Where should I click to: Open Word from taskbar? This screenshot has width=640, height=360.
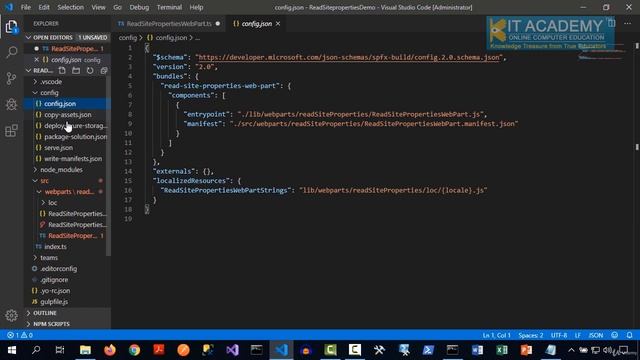pos(477,350)
